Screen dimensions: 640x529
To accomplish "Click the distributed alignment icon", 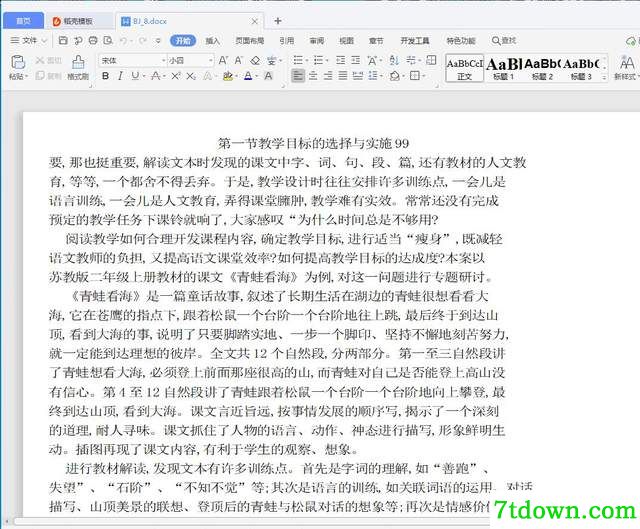I will point(358,76).
